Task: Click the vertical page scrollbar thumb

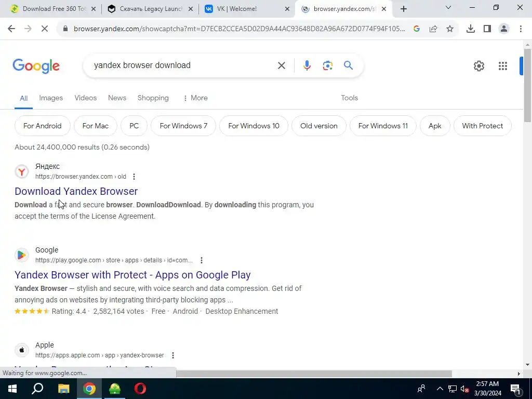Action: click(527, 85)
